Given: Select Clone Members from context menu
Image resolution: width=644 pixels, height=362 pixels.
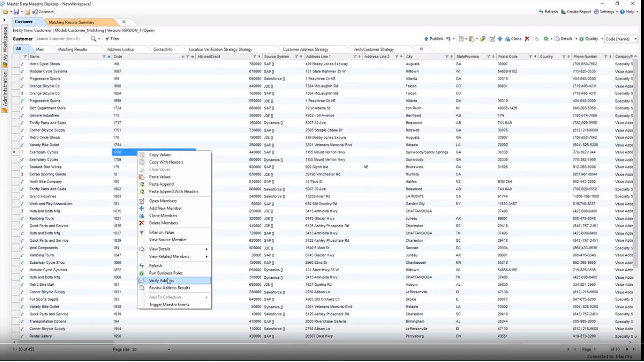Looking at the screenshot, I should (x=163, y=216).
